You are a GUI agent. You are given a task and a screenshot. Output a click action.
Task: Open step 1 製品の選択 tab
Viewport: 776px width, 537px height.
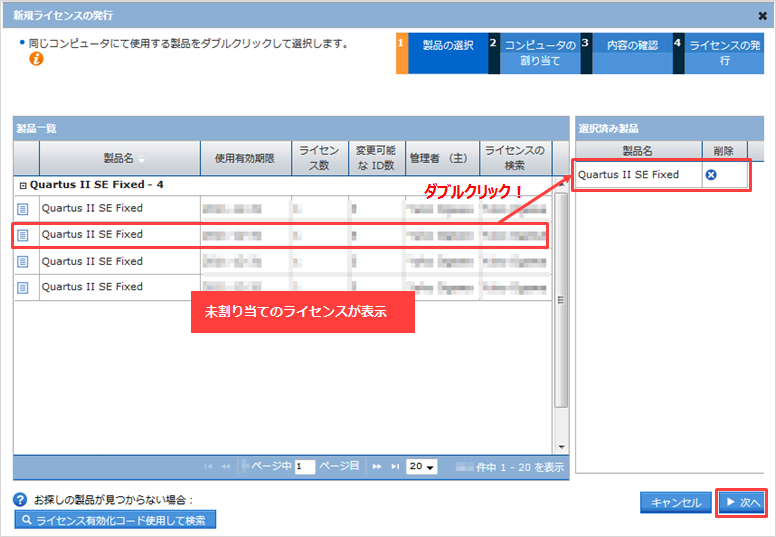442,53
